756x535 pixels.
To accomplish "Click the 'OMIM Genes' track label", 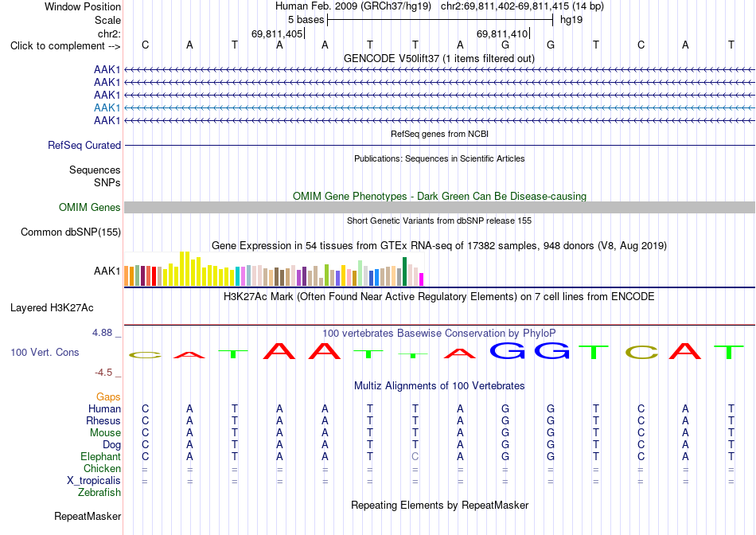I will point(90,208).
